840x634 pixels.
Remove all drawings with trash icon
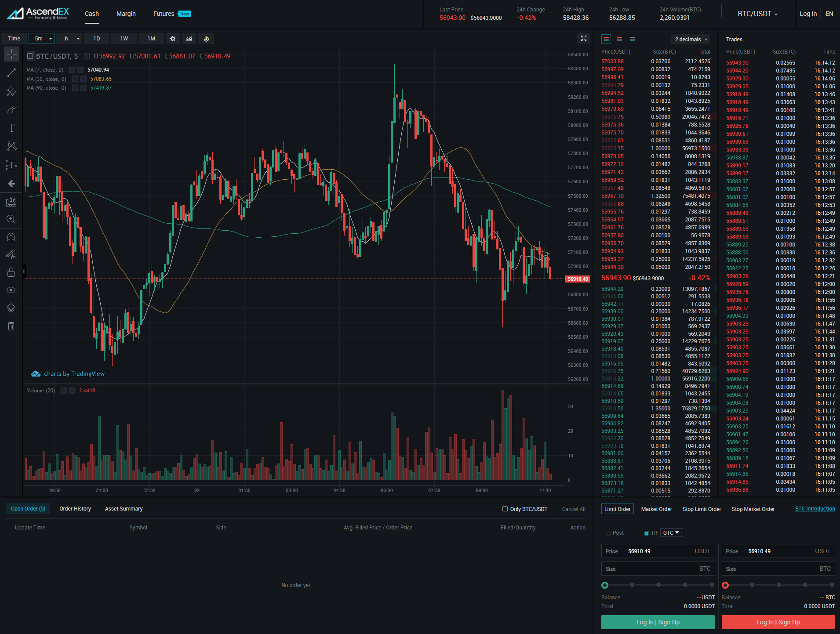pos(11,326)
